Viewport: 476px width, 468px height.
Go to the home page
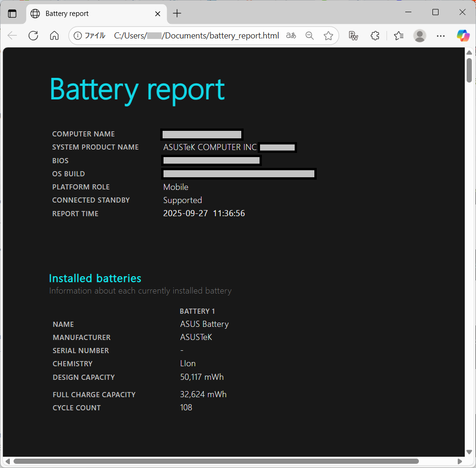coord(54,36)
